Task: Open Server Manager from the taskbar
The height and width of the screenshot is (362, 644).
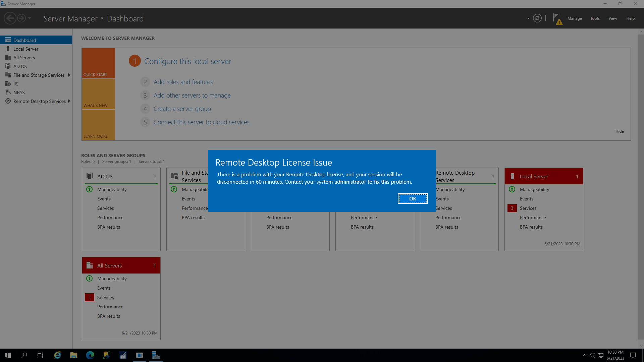Action: coord(156,355)
